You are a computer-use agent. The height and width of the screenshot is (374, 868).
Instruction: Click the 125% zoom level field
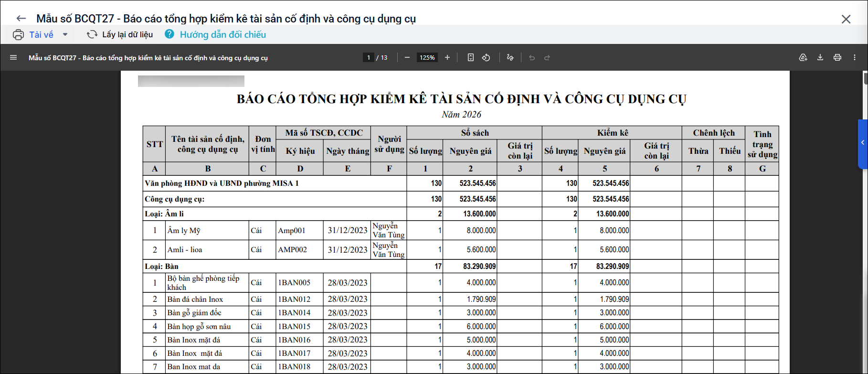427,57
